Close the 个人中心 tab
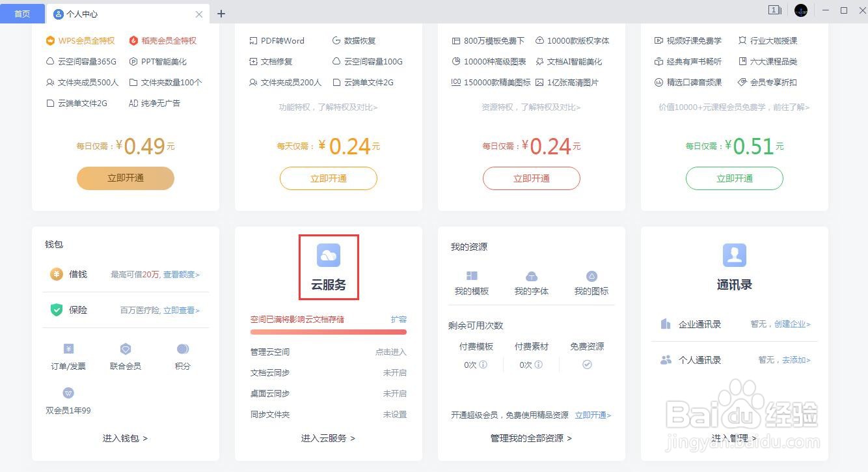This screenshot has height=472, width=868. pyautogui.click(x=199, y=14)
